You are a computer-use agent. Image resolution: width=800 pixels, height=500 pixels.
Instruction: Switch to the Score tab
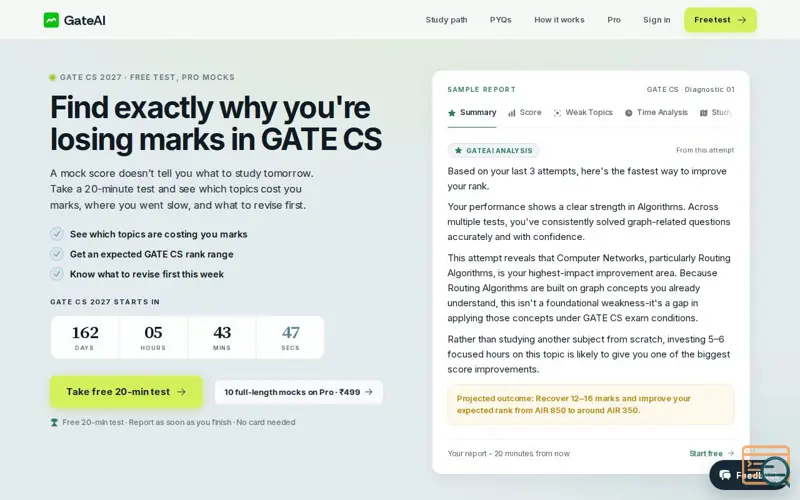coord(525,113)
